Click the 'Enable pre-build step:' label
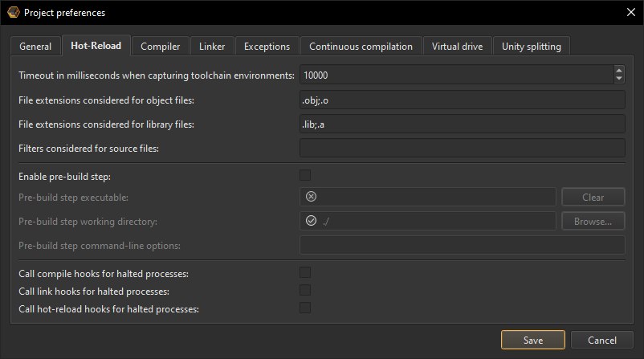Screen dimensions: 644x359 point(64,177)
